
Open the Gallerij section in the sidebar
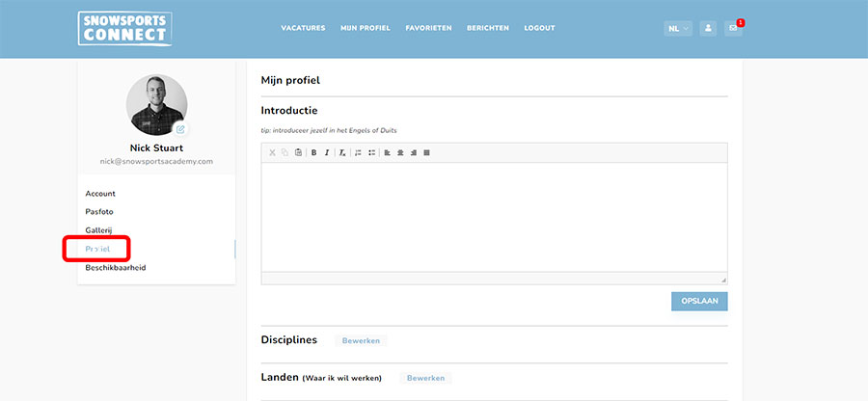tap(99, 230)
